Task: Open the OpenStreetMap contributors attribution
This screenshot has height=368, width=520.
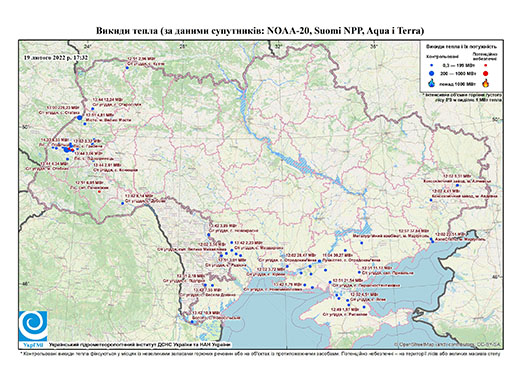Action: 448,344
